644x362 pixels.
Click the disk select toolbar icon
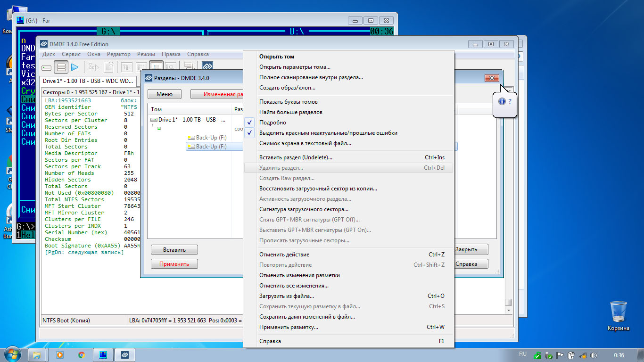47,67
